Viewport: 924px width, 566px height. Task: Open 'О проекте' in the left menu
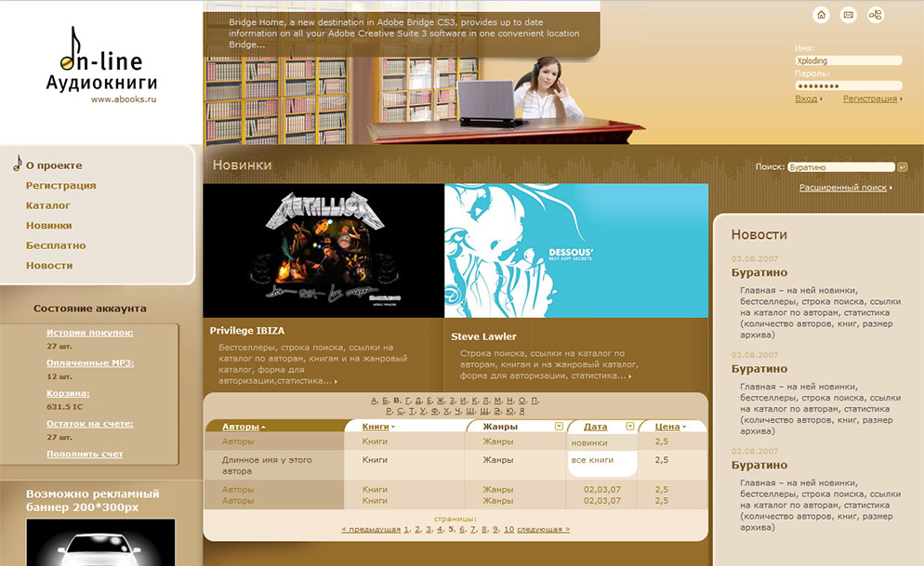54,165
